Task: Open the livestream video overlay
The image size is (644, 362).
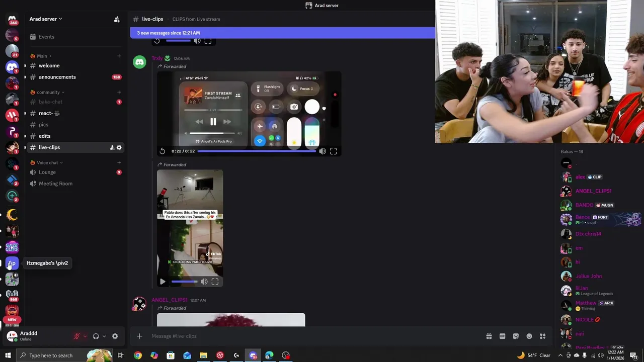Action: 539,71
